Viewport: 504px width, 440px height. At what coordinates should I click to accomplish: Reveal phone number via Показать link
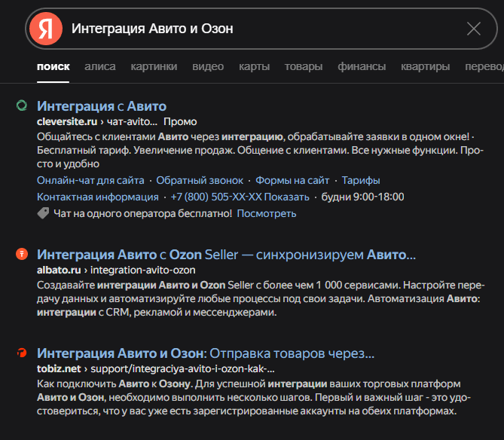(289, 197)
